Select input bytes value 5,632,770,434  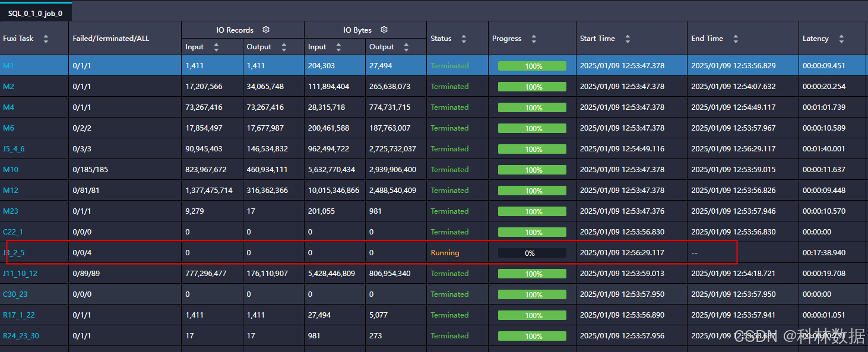pos(331,170)
